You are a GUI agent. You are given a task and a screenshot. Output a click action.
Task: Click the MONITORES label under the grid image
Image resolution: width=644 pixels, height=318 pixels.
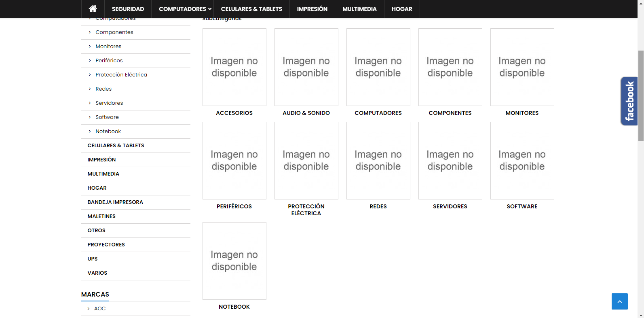tap(522, 113)
